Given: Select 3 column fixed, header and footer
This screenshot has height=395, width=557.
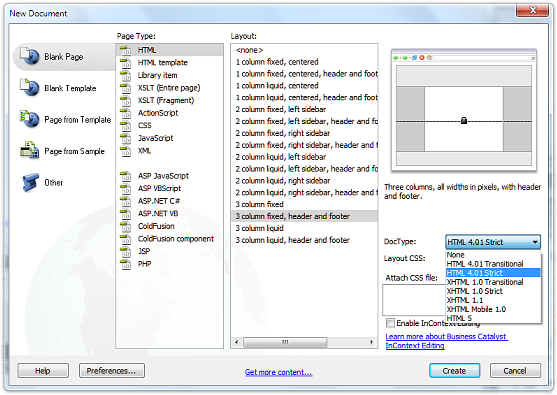Looking at the screenshot, I should click(x=304, y=216).
